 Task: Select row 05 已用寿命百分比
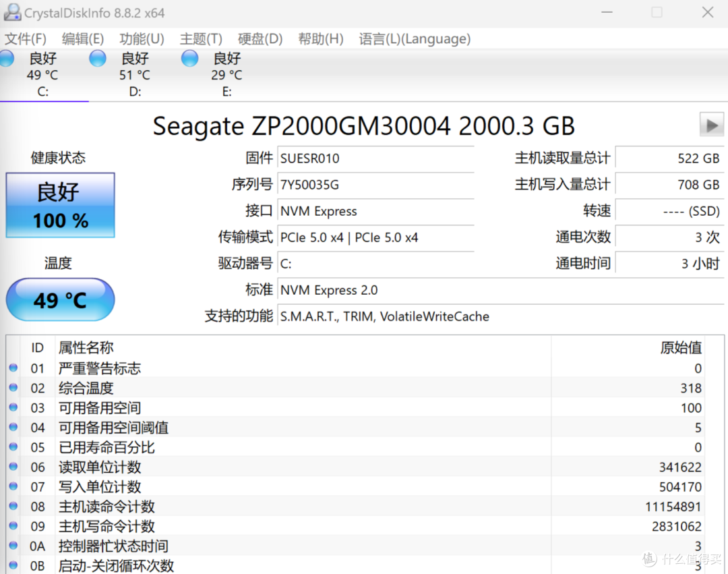(x=356, y=447)
